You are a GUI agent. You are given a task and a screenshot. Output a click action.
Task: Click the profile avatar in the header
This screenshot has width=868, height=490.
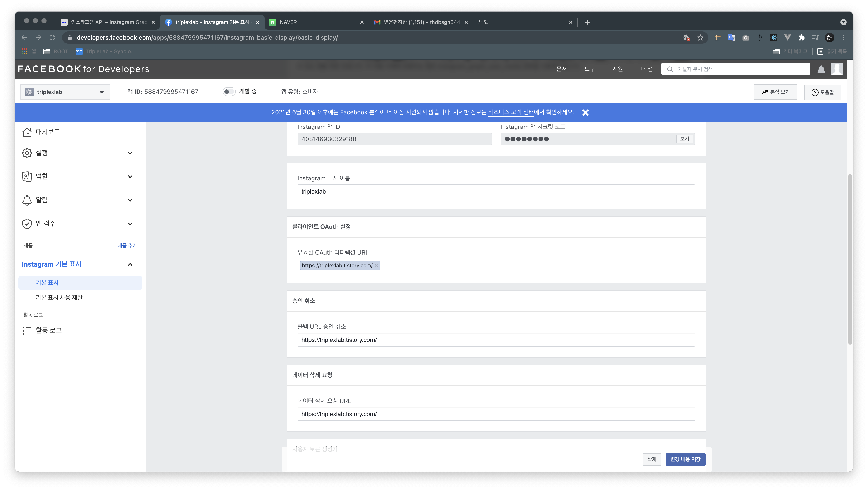[837, 69]
